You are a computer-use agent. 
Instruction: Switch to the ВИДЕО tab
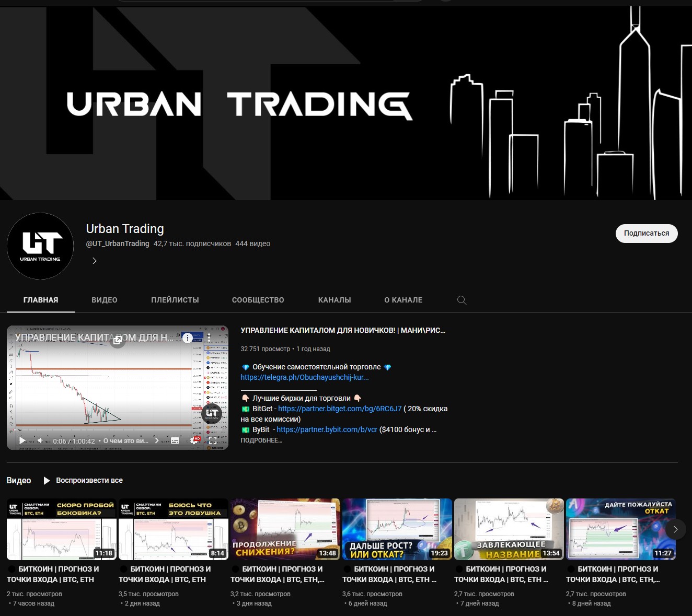coord(105,300)
